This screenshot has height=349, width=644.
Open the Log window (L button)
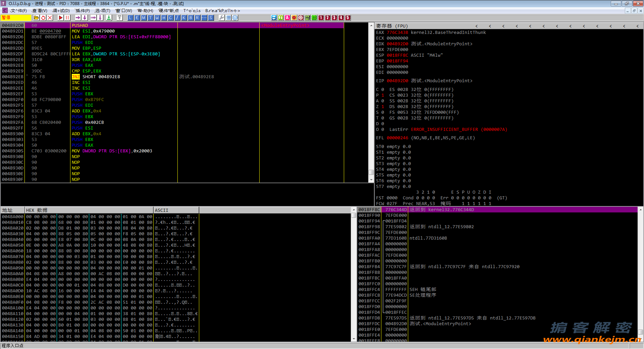[130, 18]
